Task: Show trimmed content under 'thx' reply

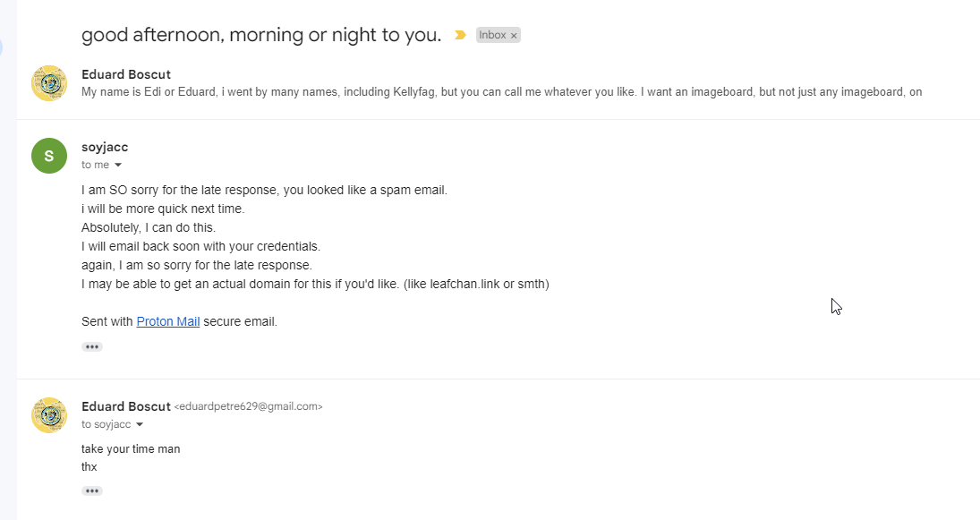Action: coord(92,490)
